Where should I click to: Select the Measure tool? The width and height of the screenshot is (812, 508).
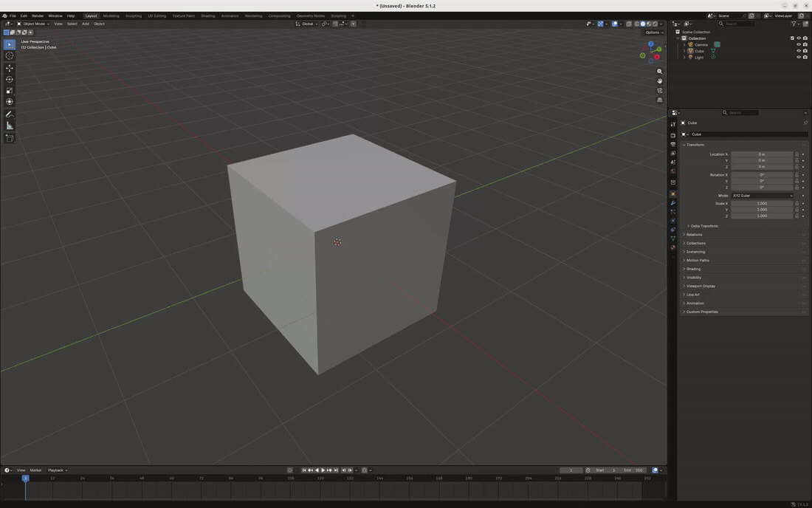tap(10, 126)
